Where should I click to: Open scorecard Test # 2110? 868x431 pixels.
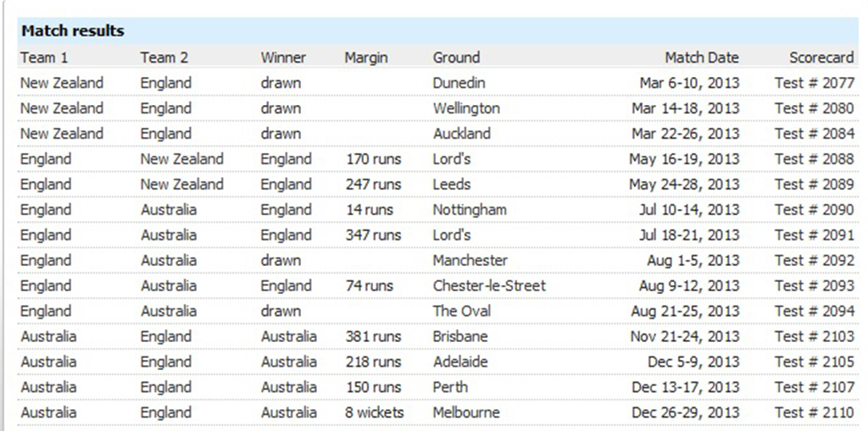tap(815, 412)
